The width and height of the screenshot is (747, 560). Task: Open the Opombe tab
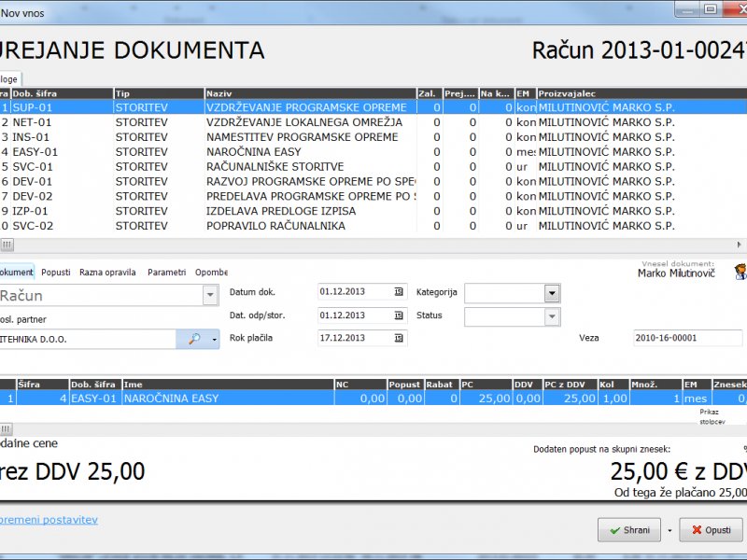coord(211,273)
